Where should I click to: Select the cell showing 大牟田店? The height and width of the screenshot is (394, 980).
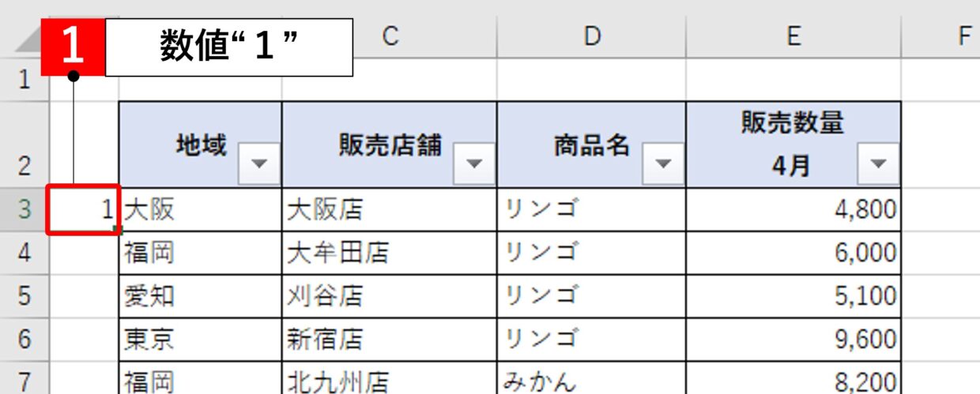coord(389,253)
